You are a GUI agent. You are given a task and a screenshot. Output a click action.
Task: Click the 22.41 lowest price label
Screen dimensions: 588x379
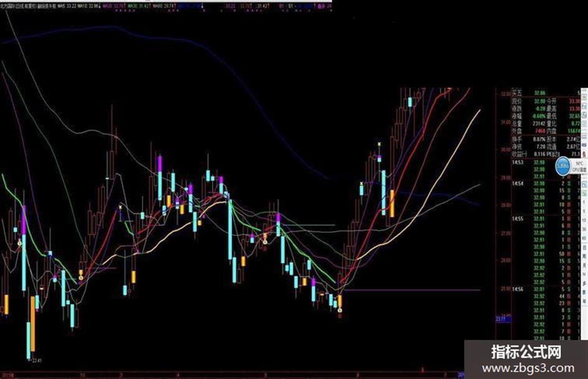[36, 360]
